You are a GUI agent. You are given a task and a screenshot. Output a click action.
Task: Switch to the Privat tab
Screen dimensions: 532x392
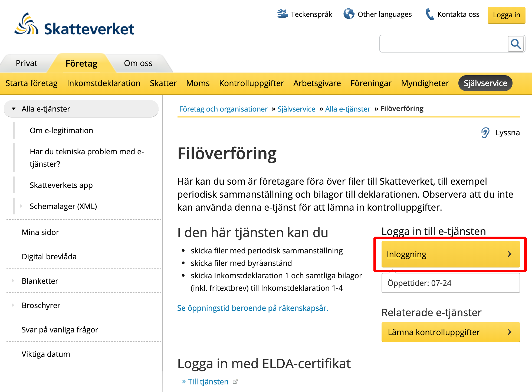27,63
